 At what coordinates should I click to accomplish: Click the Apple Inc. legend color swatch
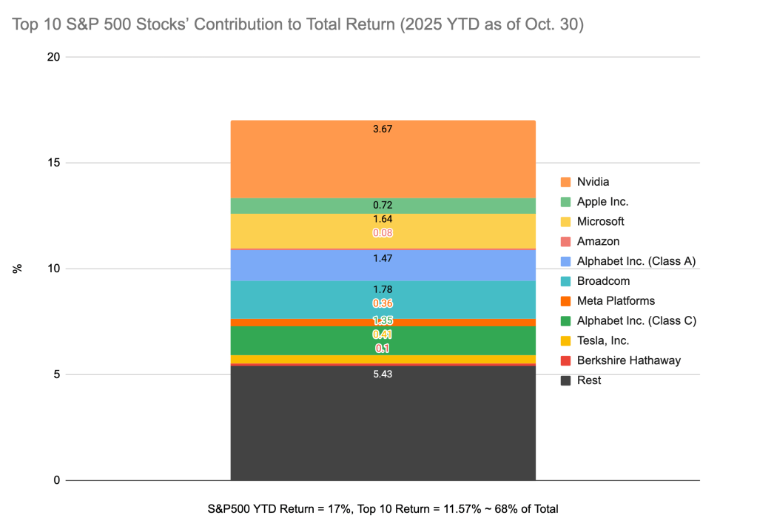coord(566,201)
